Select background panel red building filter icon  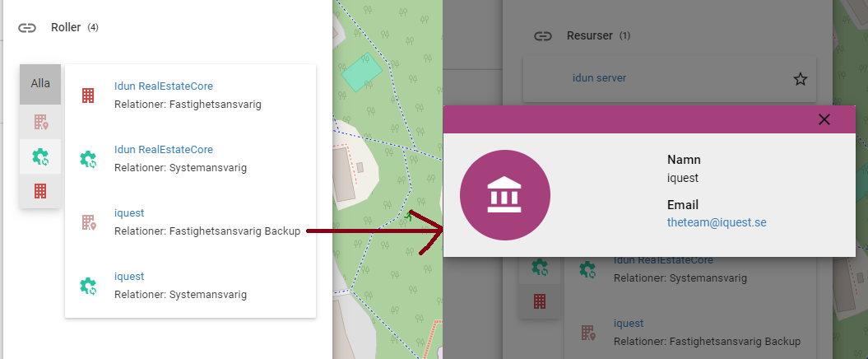tap(540, 302)
